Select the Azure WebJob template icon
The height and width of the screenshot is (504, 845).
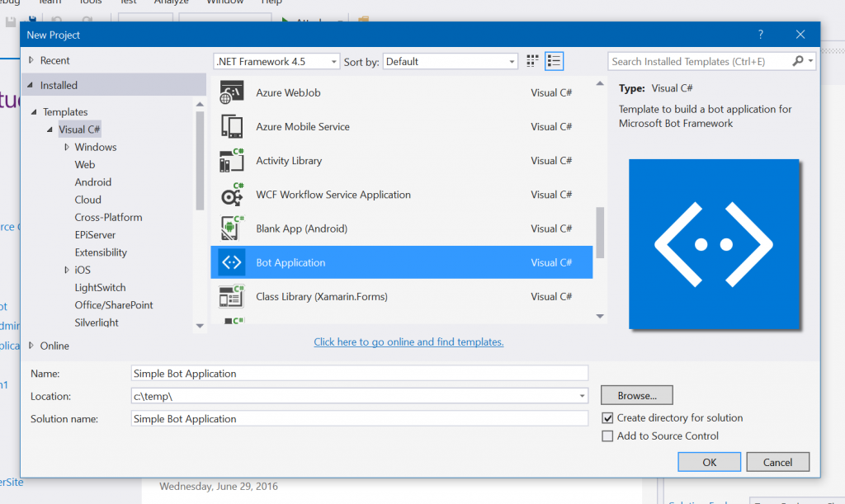pos(232,92)
